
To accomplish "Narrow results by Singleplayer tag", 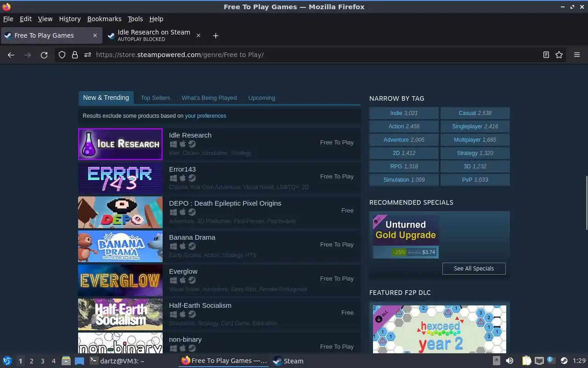I will [x=475, y=126].
